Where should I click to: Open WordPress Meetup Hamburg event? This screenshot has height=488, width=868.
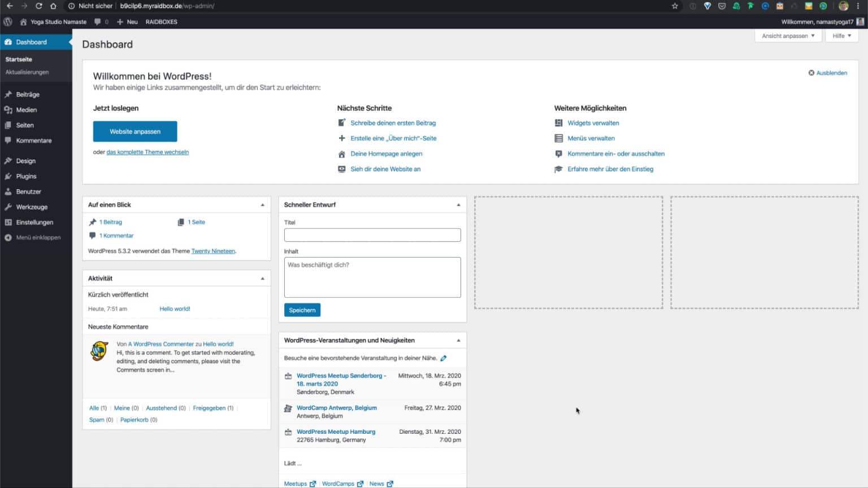[x=336, y=432]
